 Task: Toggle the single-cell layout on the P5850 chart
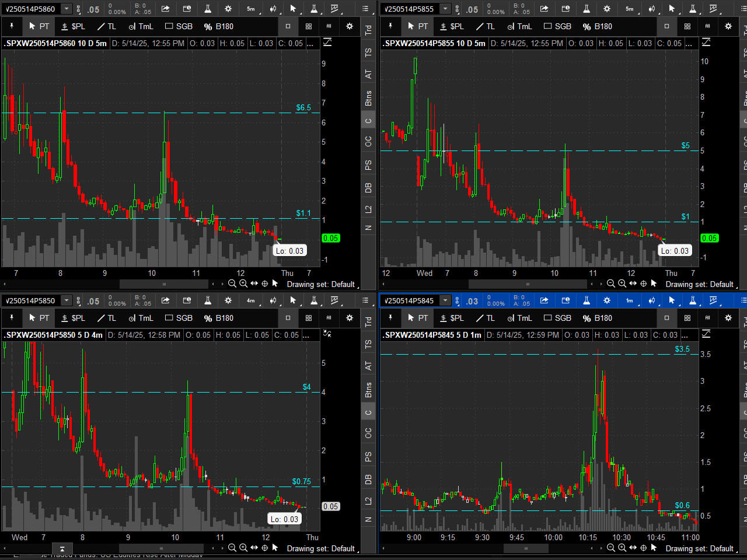[288, 318]
